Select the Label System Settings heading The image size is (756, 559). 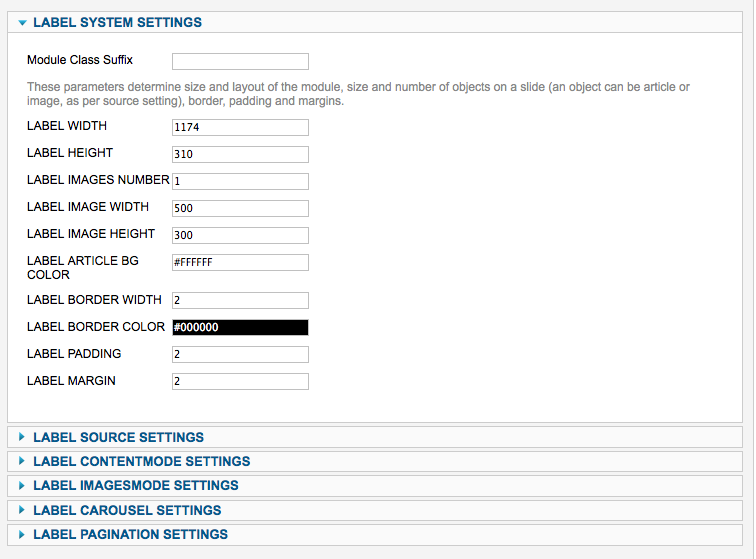(118, 23)
